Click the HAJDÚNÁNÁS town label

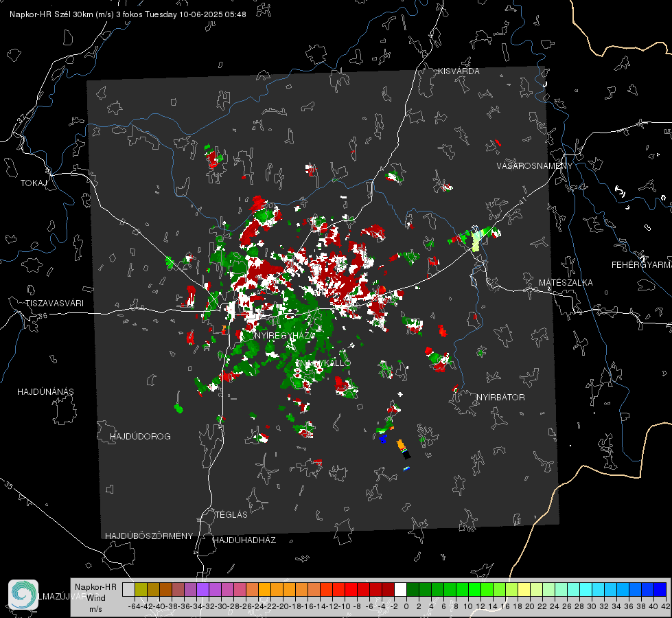[45, 392]
